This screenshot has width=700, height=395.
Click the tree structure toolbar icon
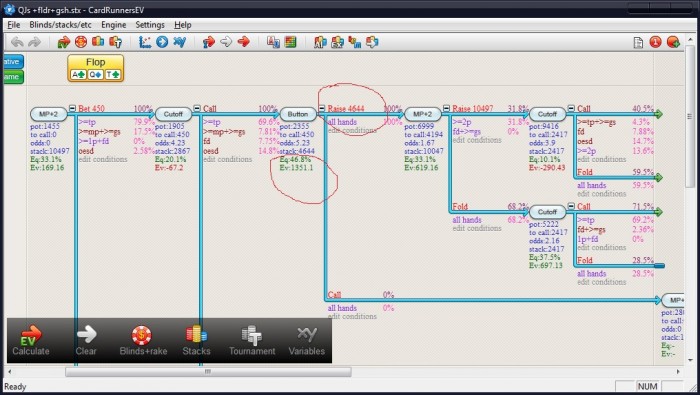pos(355,42)
